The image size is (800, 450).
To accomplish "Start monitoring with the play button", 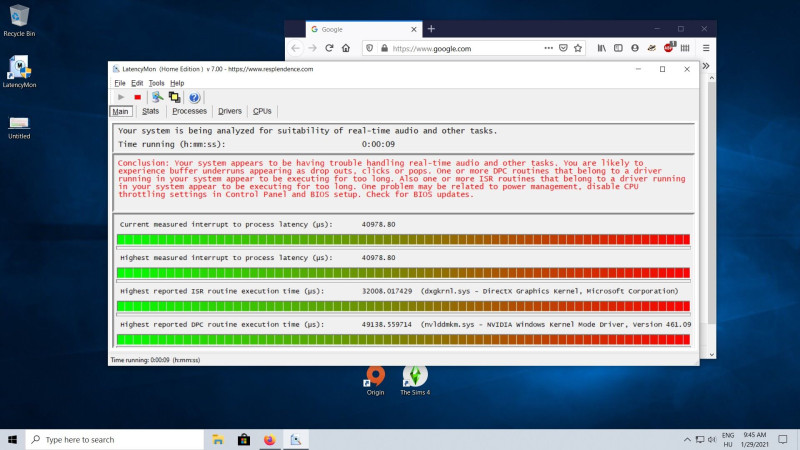I will (121, 97).
